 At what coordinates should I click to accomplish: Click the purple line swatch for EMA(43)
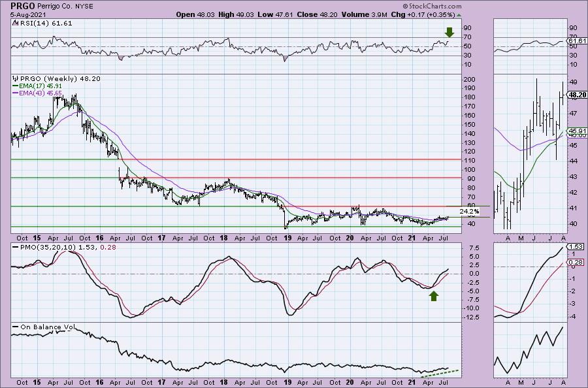pyautogui.click(x=16, y=93)
